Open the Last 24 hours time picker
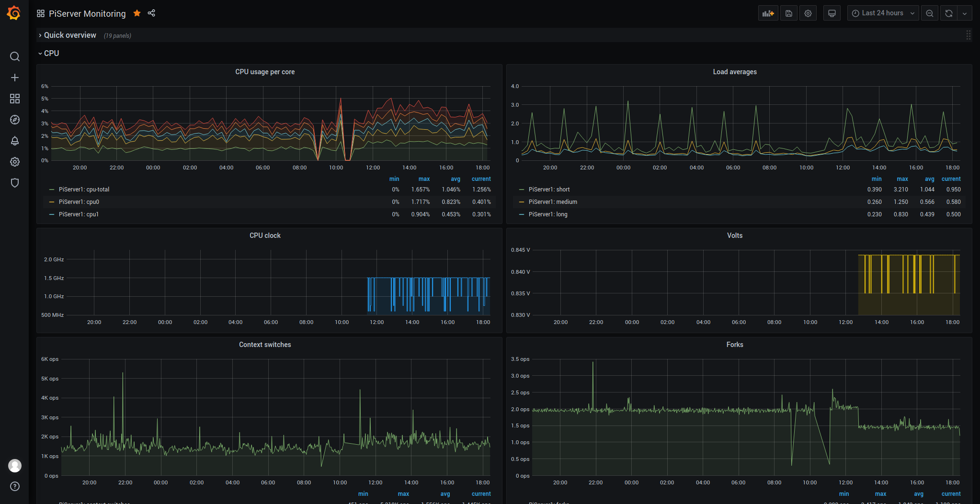This screenshot has width=980, height=504. pyautogui.click(x=883, y=13)
